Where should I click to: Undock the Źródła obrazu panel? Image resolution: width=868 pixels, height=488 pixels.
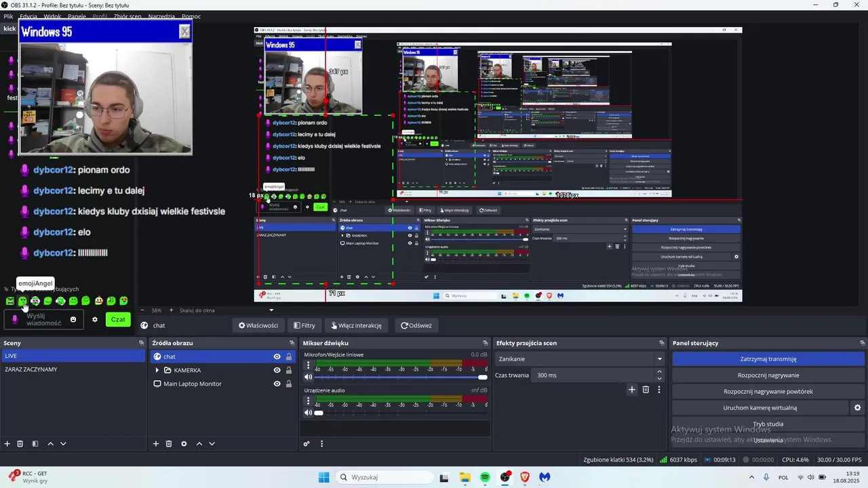coord(292,343)
